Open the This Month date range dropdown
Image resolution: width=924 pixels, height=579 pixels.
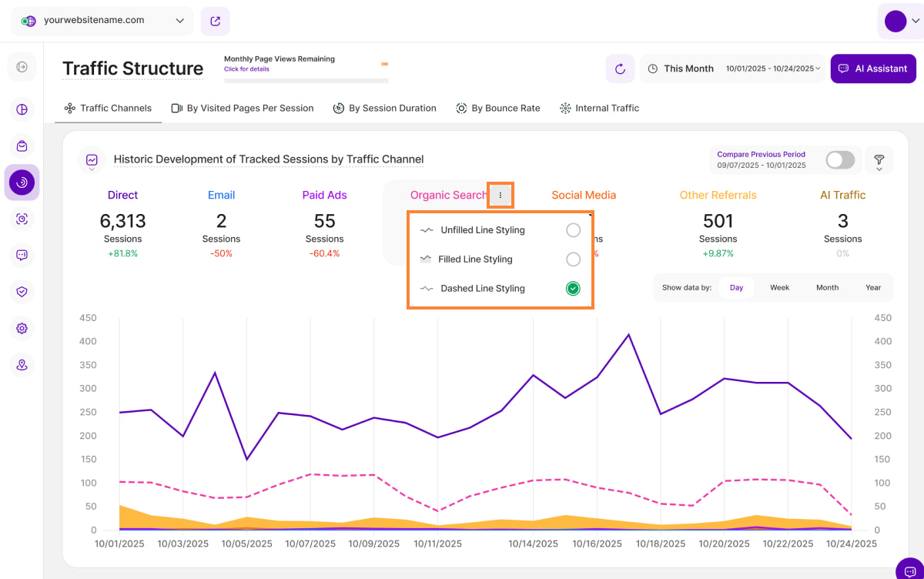coord(732,69)
